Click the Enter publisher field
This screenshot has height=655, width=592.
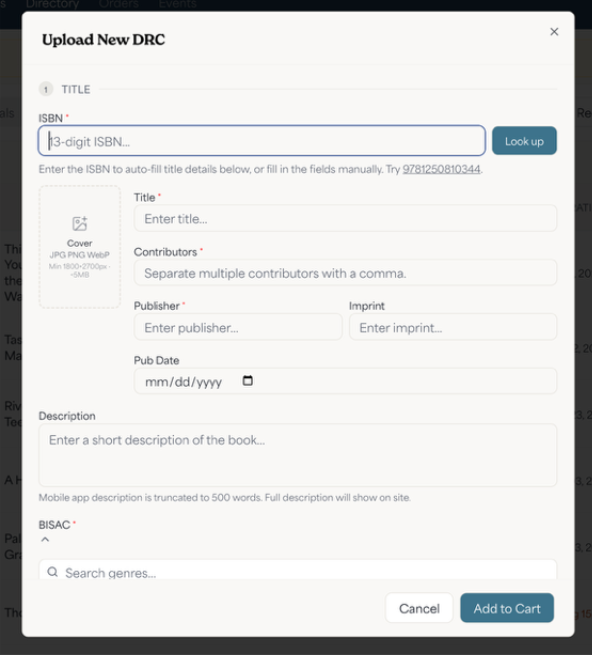click(238, 327)
